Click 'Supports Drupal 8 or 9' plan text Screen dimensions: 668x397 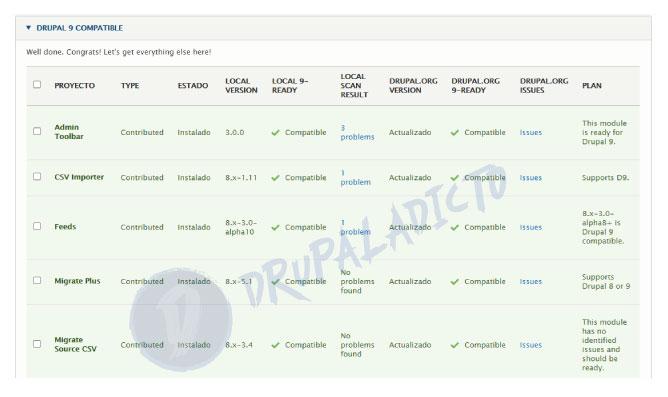click(x=606, y=282)
